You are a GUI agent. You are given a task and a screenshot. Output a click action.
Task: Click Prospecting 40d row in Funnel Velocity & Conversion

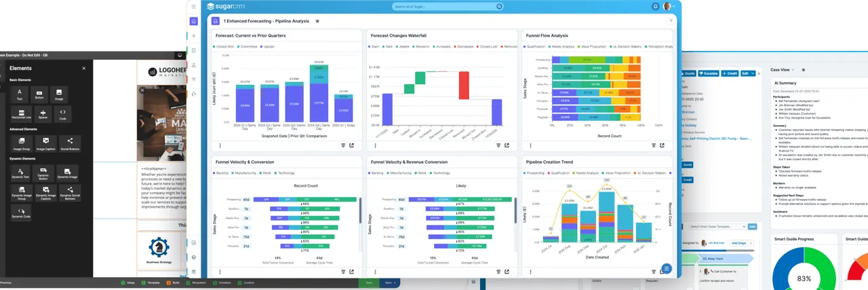(292, 200)
